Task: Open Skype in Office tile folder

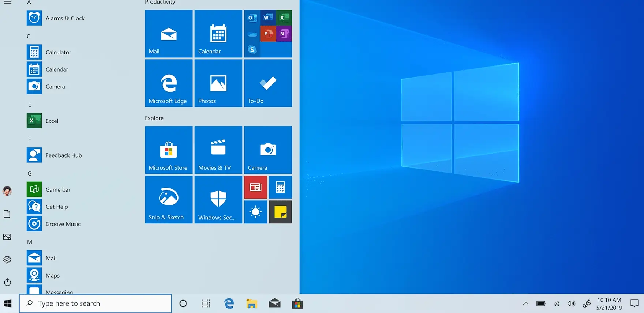Action: tap(252, 50)
